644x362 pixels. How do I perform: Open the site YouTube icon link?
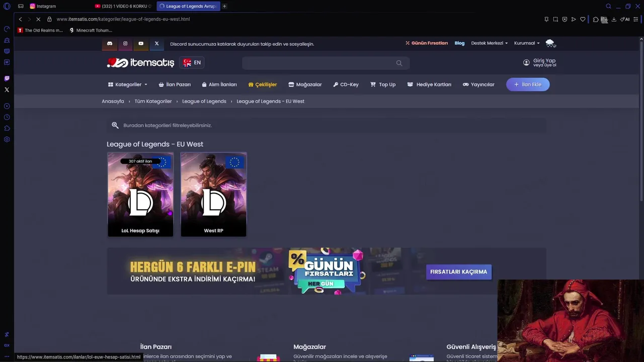[x=141, y=44]
